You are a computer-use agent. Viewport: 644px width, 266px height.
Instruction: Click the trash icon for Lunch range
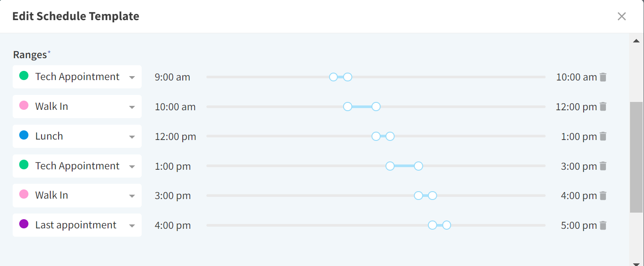click(603, 136)
